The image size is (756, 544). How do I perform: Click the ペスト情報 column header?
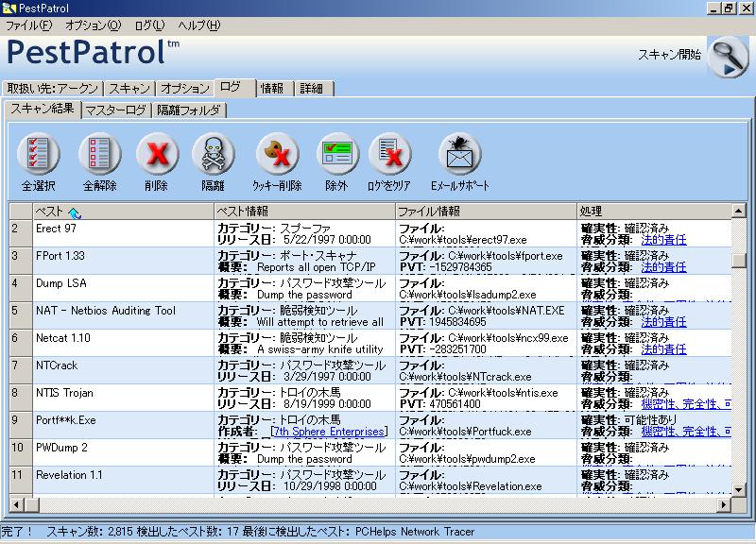coord(304,211)
